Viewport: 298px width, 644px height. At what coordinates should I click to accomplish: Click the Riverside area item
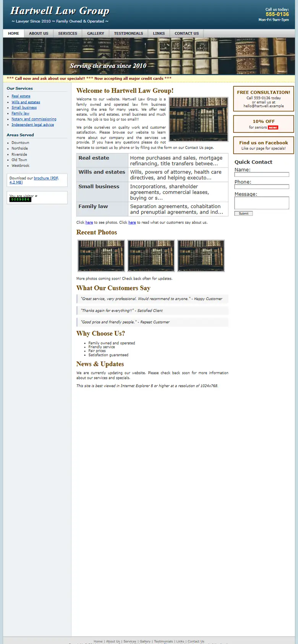pyautogui.click(x=19, y=155)
